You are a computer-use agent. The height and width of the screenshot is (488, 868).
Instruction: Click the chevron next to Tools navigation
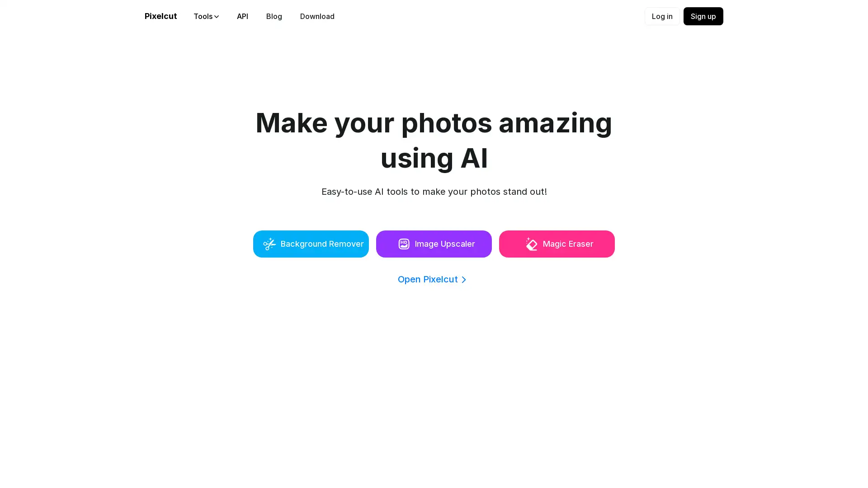pyautogui.click(x=217, y=16)
